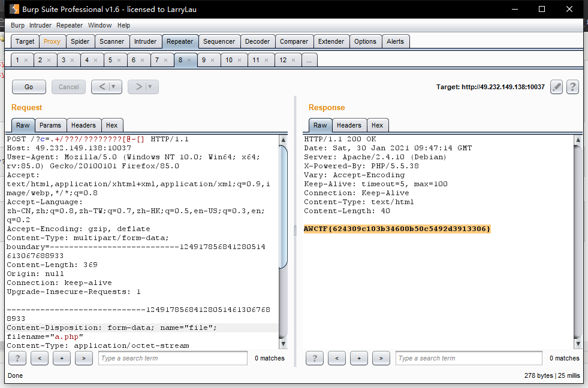Switch to the Proxy tab
588x388 pixels.
52,41
